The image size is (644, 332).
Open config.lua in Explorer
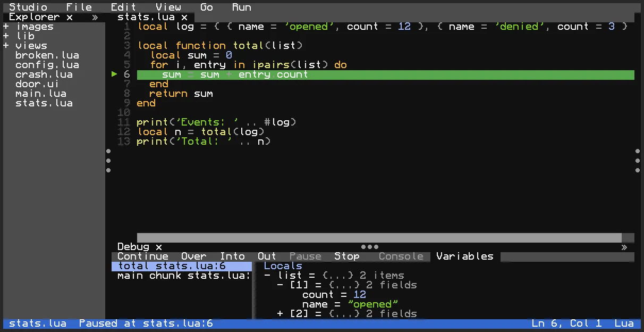click(x=47, y=65)
